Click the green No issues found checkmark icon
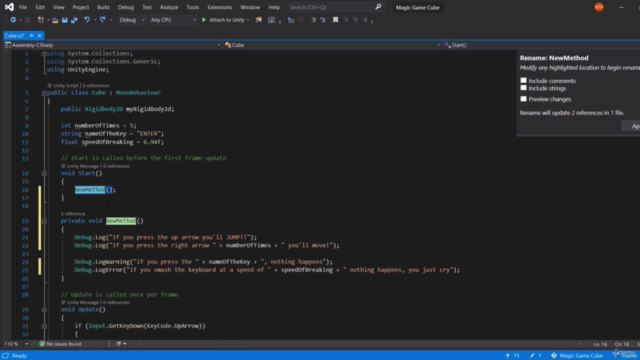Image resolution: width=640 pixels, height=360 pixels. pyautogui.click(x=42, y=344)
